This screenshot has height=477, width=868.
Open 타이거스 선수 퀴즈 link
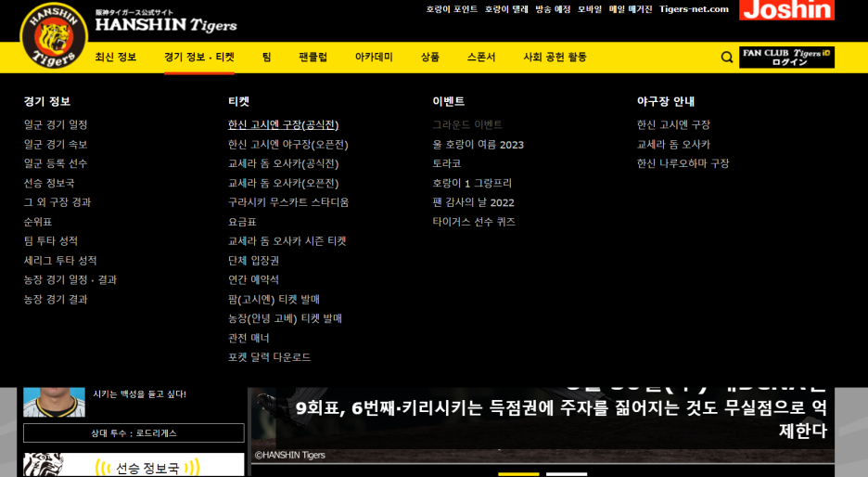(474, 222)
